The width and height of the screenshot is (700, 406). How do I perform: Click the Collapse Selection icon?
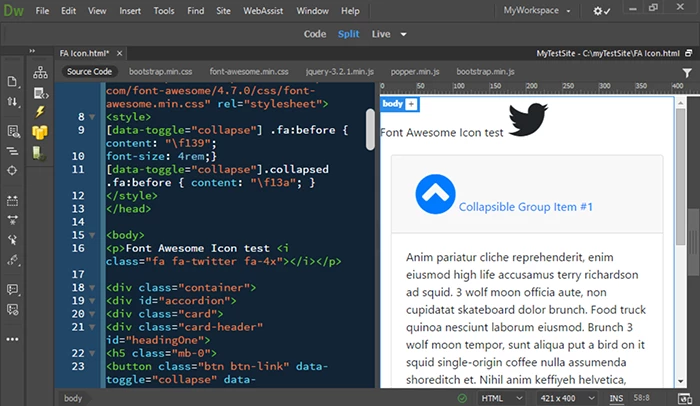point(12,220)
